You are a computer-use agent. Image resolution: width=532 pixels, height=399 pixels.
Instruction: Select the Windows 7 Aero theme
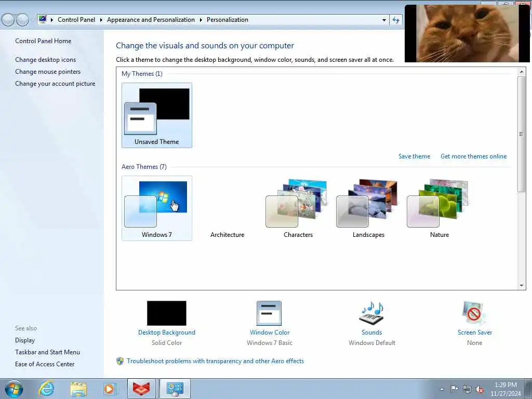(x=157, y=208)
